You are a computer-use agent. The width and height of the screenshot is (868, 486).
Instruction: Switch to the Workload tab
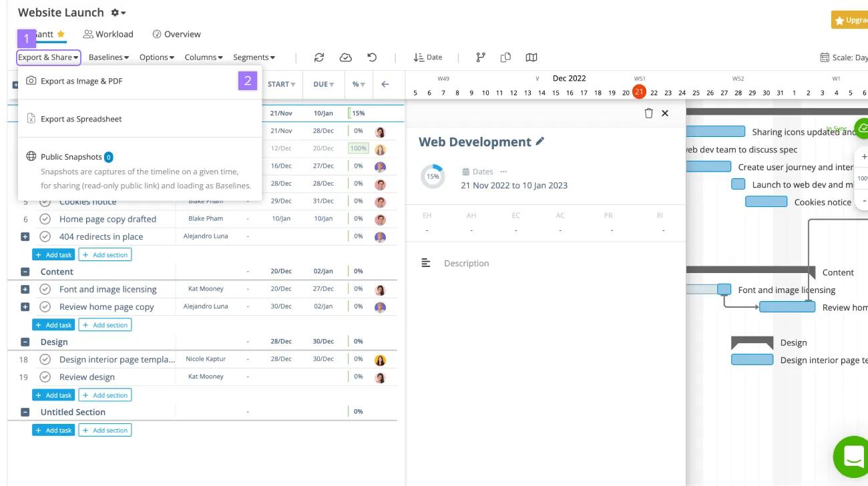[x=107, y=34]
